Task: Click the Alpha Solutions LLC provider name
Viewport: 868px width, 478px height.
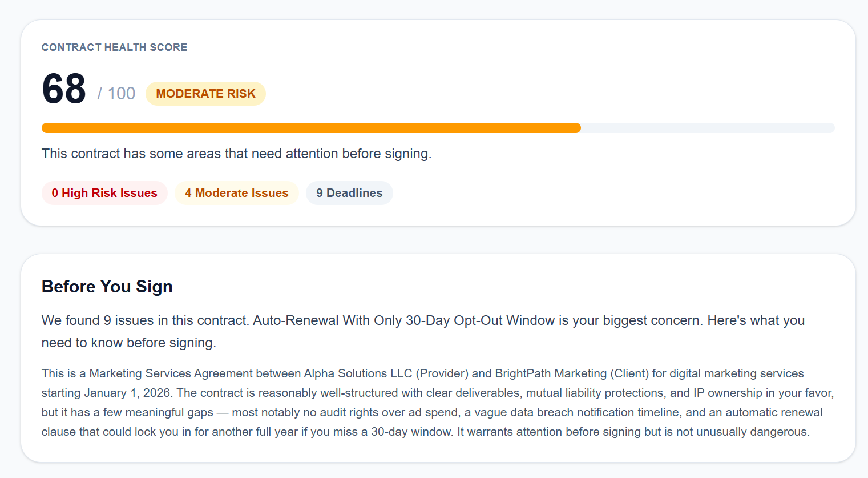Action: click(x=358, y=373)
